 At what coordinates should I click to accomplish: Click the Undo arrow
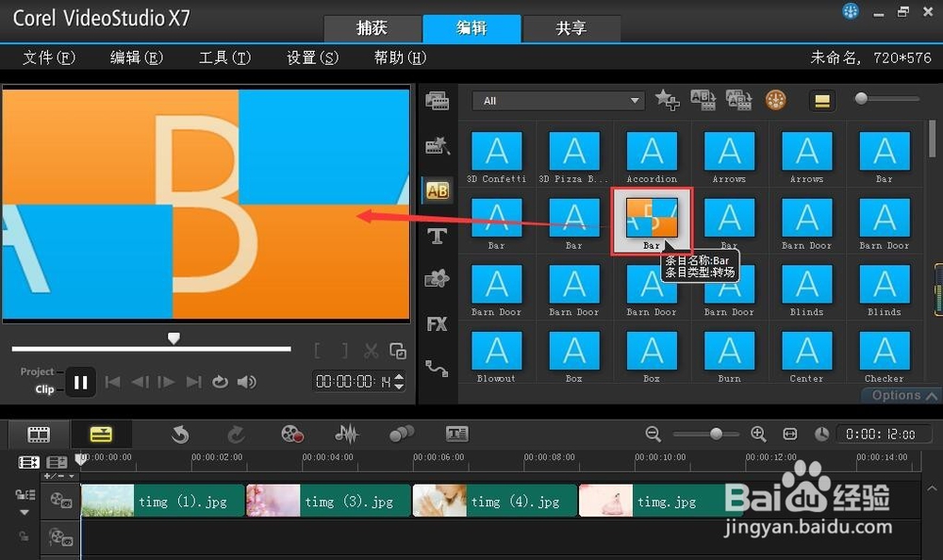click(x=180, y=434)
